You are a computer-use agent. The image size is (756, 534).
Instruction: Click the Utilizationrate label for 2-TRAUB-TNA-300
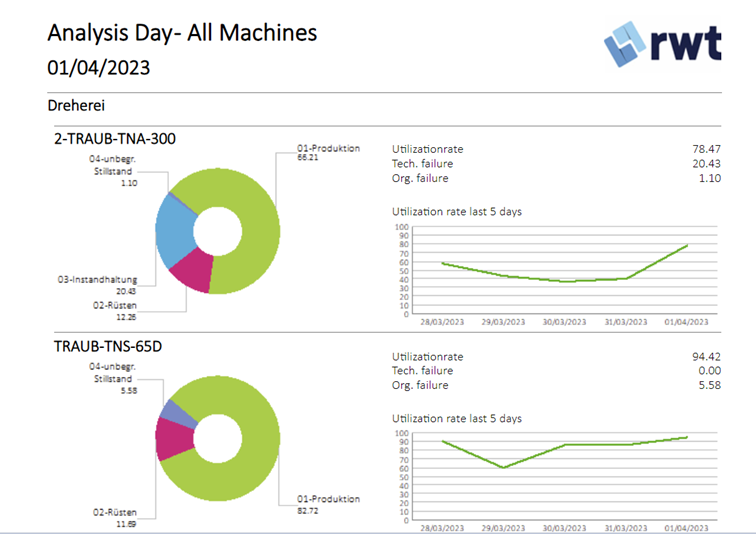(427, 149)
